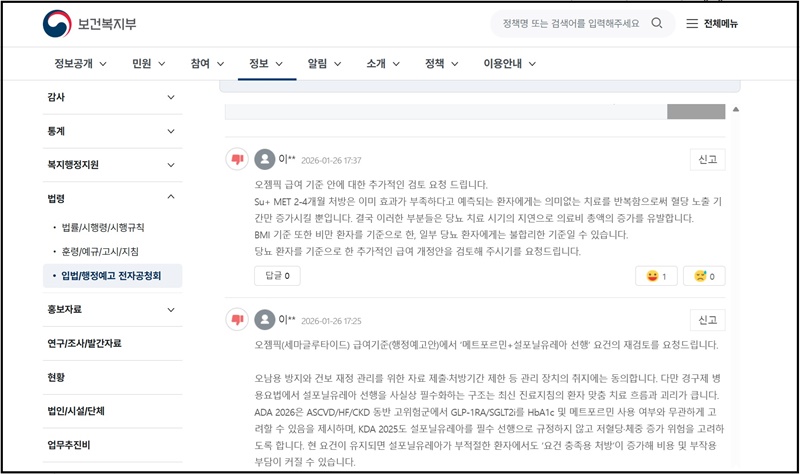Click the policy search input field
The width and height of the screenshot is (800, 474).
[x=570, y=23]
